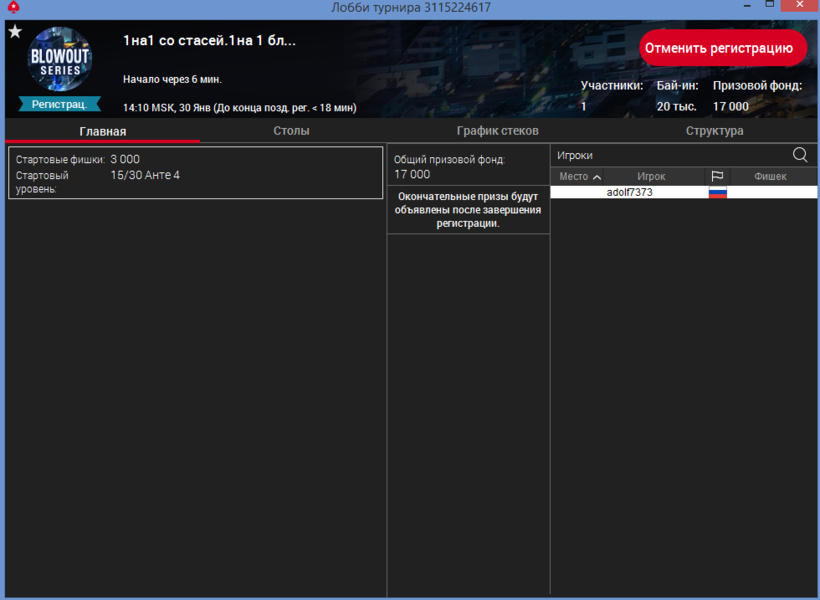Click the Игроки search field
Image resolution: width=820 pixels, height=600 pixels.
670,155
